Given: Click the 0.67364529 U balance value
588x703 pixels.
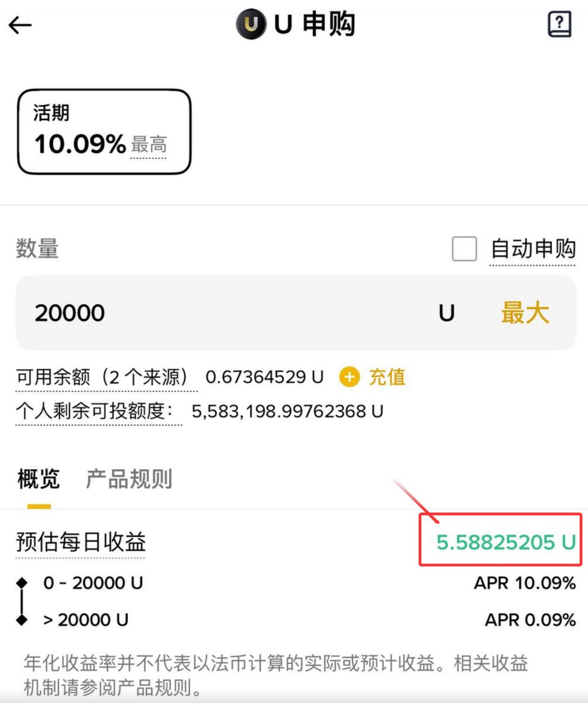Looking at the screenshot, I should click(x=265, y=377).
